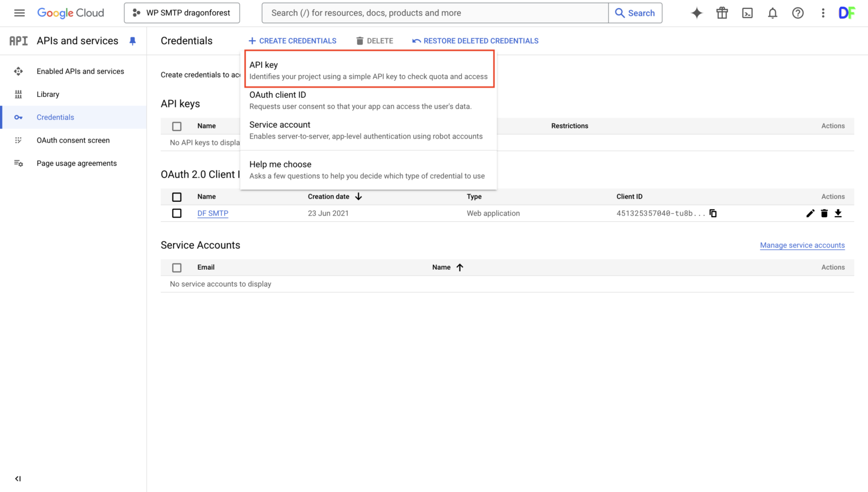Sort service accounts by Name arrow
868x492 pixels.
pyautogui.click(x=460, y=267)
